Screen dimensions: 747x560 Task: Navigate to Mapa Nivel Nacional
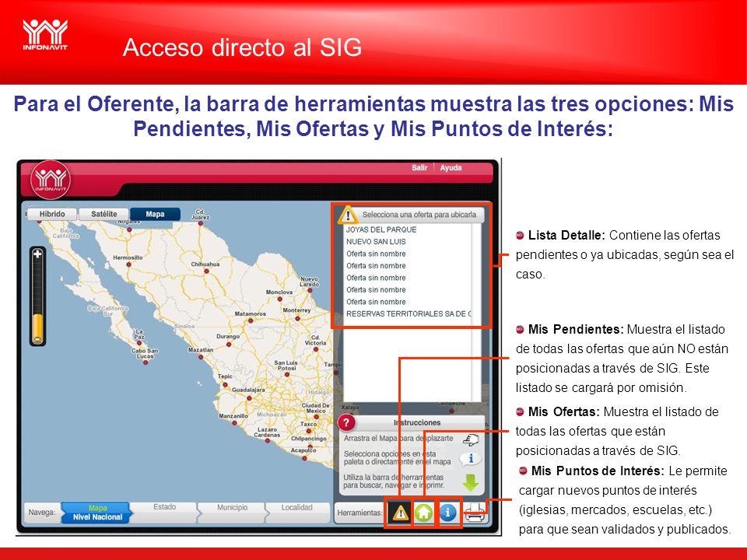click(x=97, y=513)
